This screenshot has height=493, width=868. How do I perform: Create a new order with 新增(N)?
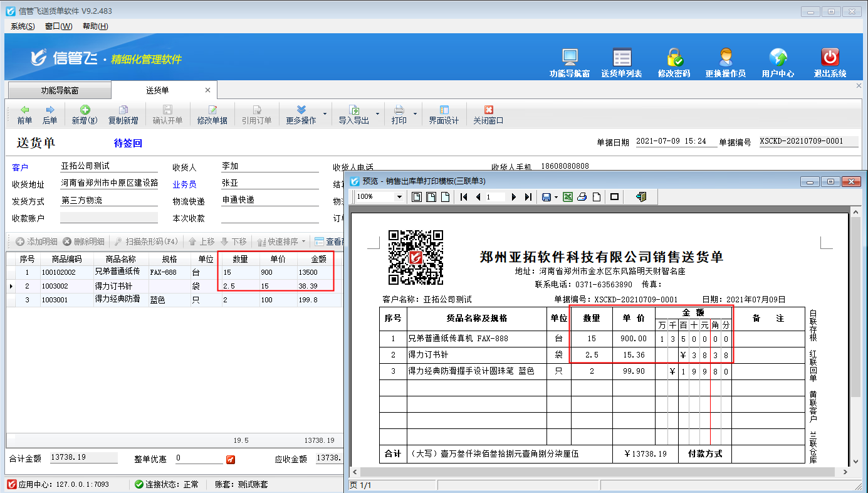tap(85, 115)
